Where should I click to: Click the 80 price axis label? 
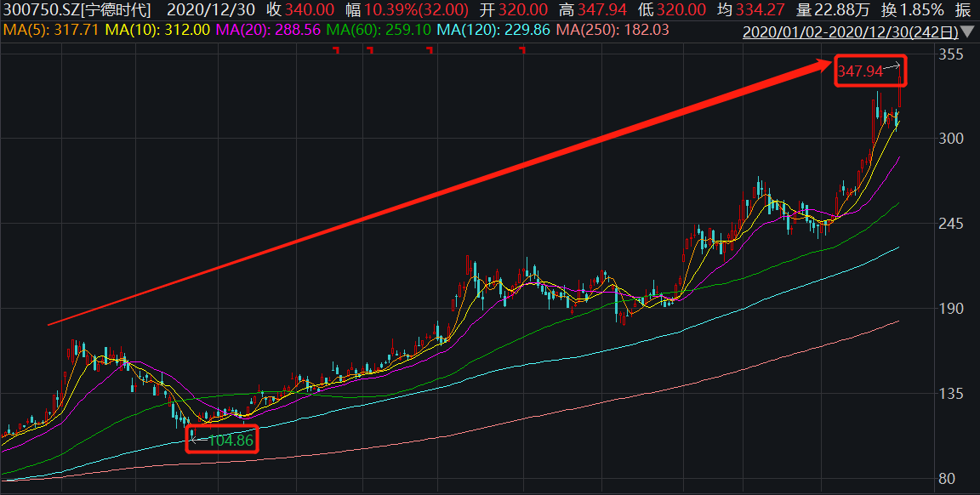tap(947, 479)
